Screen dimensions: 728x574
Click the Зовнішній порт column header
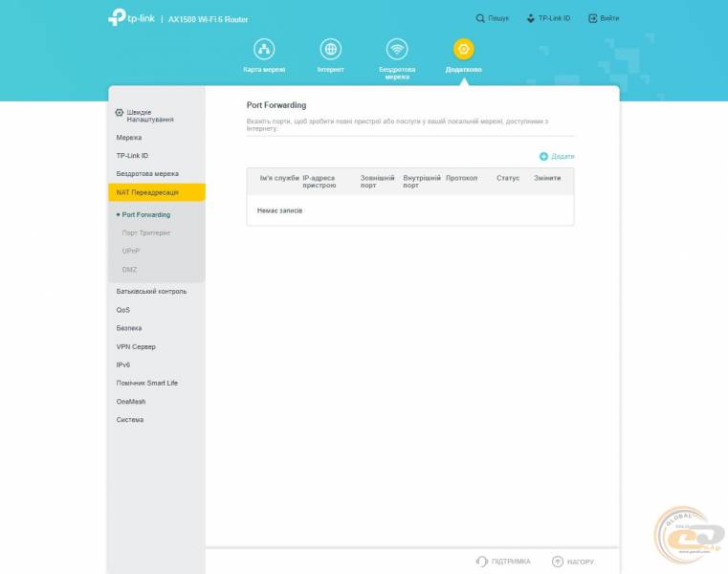coord(378,182)
